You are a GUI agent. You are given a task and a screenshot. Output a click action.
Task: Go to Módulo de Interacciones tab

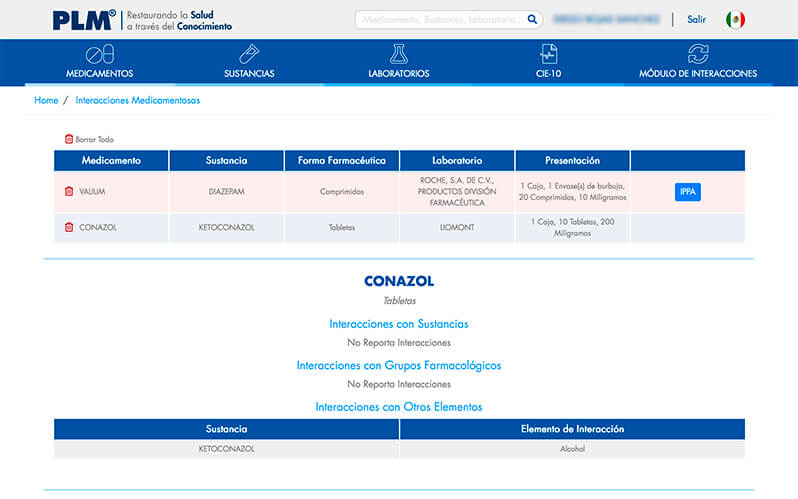pyautogui.click(x=698, y=74)
